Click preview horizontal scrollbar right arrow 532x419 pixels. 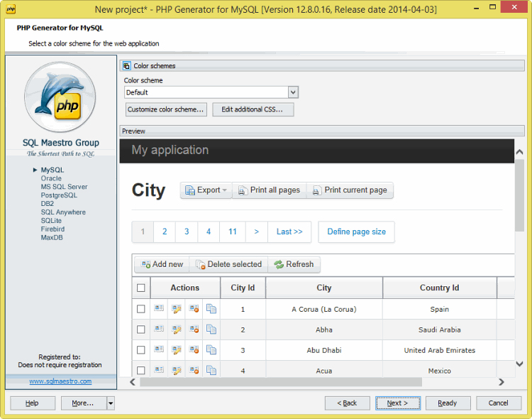point(501,382)
